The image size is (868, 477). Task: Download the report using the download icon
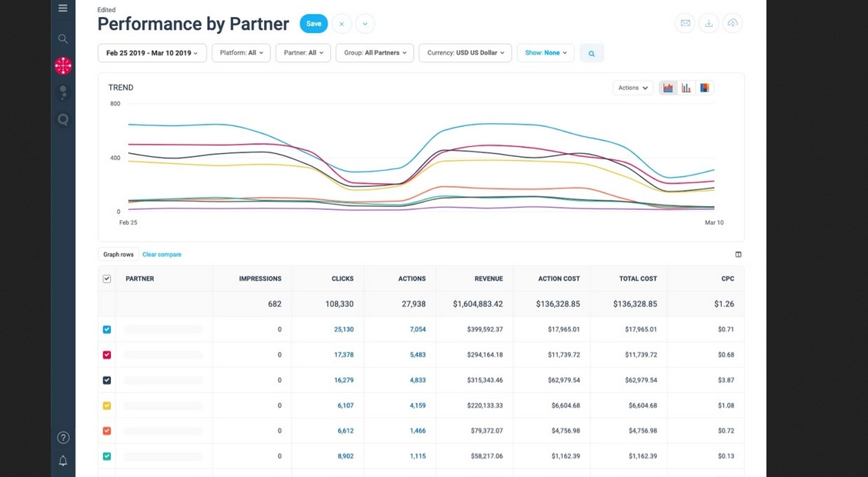point(709,24)
